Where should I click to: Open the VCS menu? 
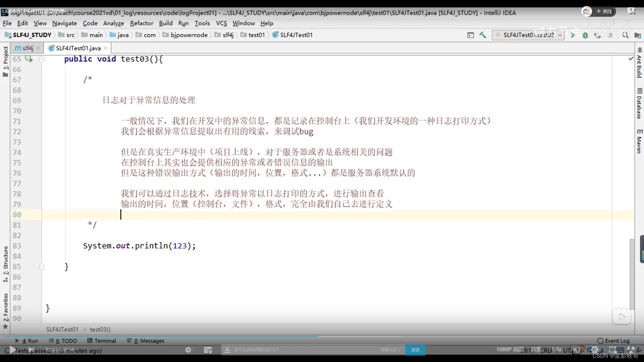coord(221,23)
